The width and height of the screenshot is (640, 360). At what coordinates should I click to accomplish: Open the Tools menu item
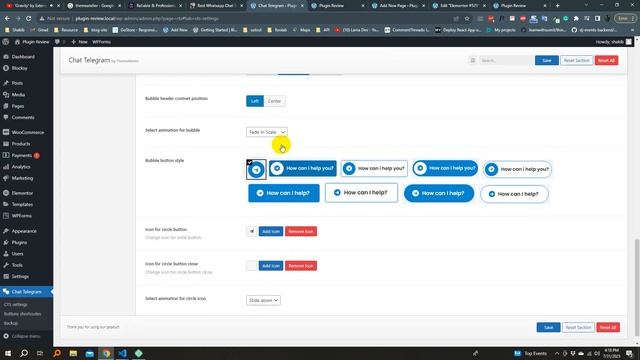point(17,265)
